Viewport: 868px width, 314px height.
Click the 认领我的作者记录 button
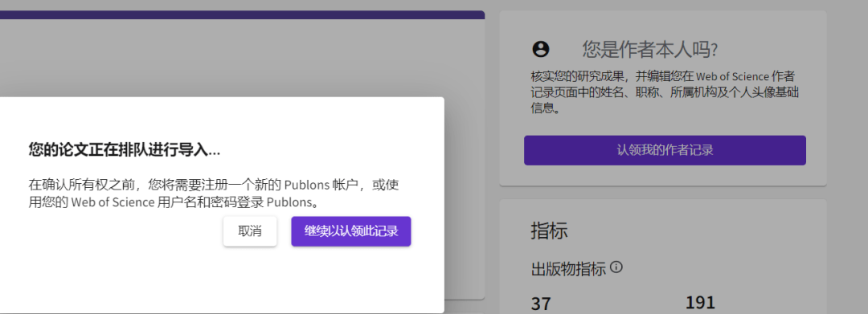(x=665, y=150)
